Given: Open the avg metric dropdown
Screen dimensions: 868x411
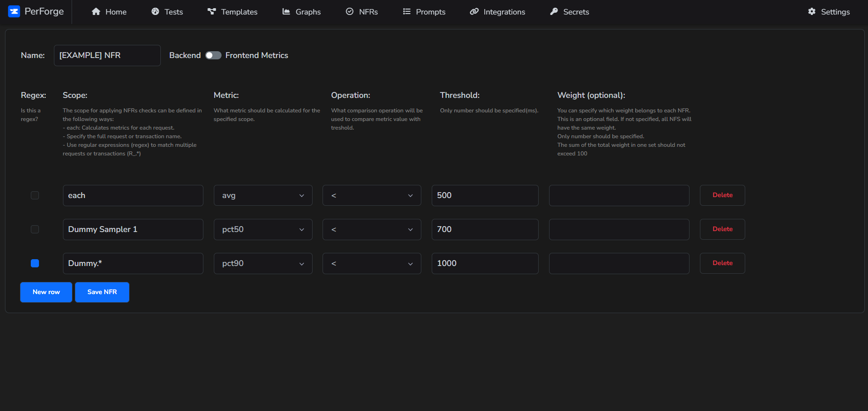Looking at the screenshot, I should (x=263, y=195).
